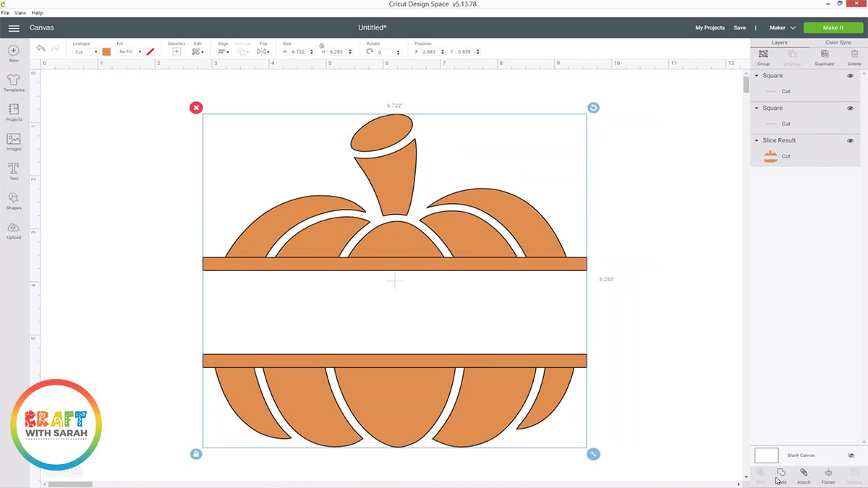Expand the Fill dropdown

click(130, 52)
